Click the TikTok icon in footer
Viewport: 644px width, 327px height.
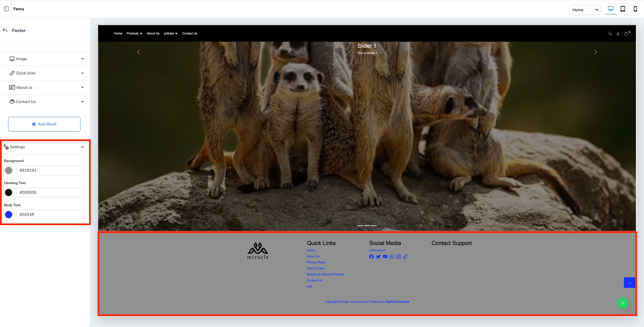click(405, 256)
